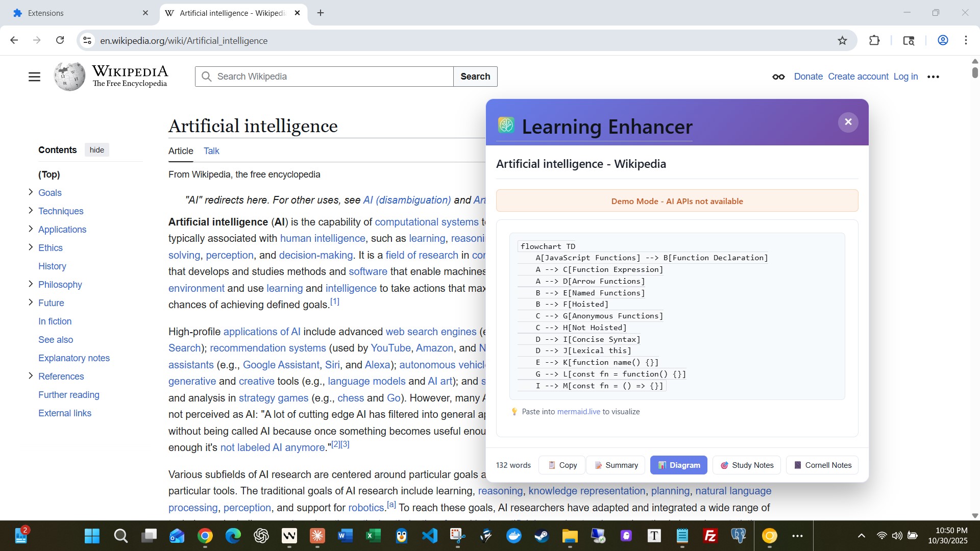The image size is (980, 551).
Task: Open Chrome profile avatar icon
Action: pos(943,40)
